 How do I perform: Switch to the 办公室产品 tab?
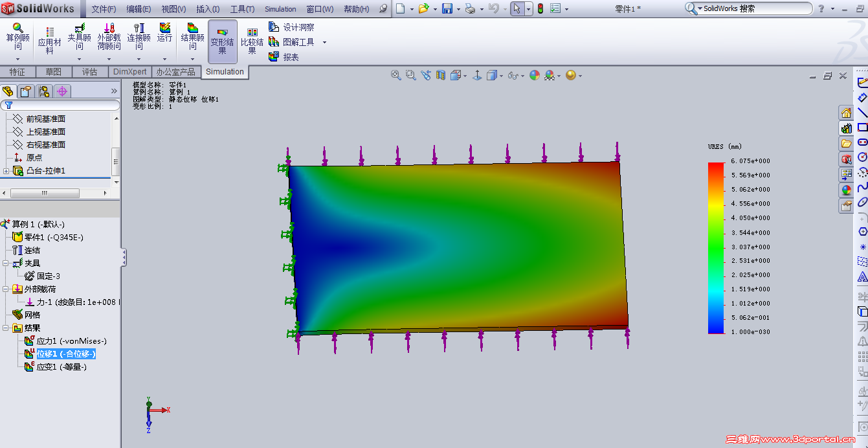tap(175, 72)
